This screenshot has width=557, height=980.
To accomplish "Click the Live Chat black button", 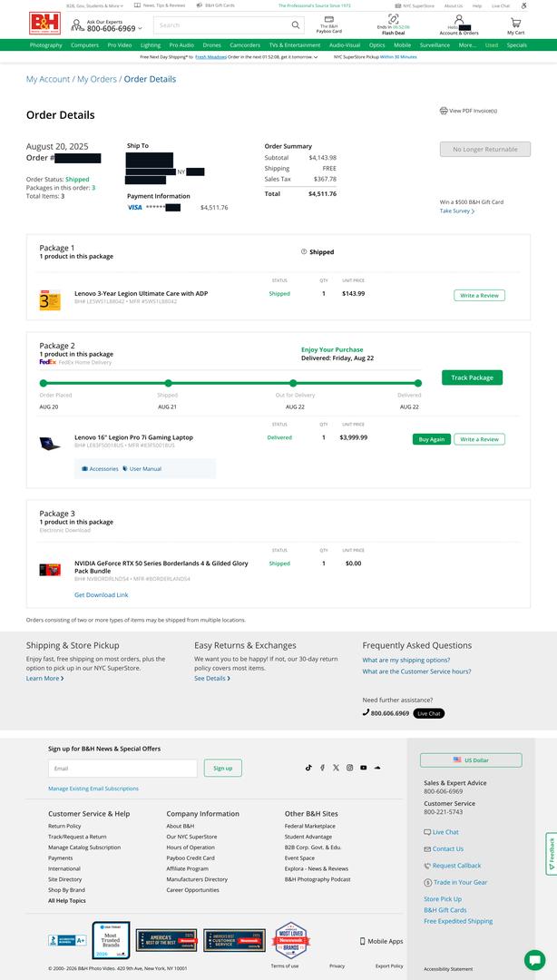I will pyautogui.click(x=429, y=713).
